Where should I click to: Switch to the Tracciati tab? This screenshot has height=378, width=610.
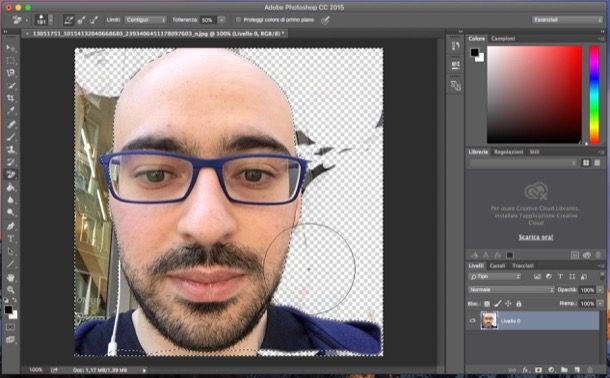522,266
